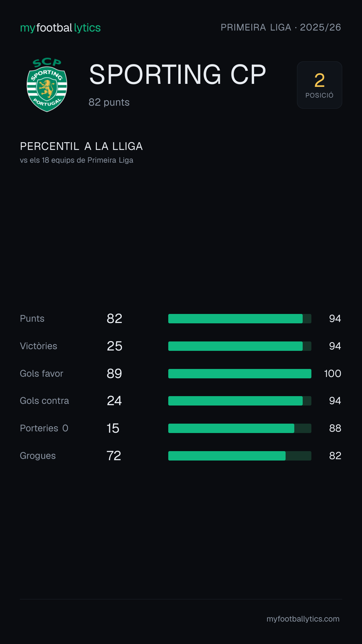
Task: Click the Sporting CP club crest
Action: [x=47, y=85]
